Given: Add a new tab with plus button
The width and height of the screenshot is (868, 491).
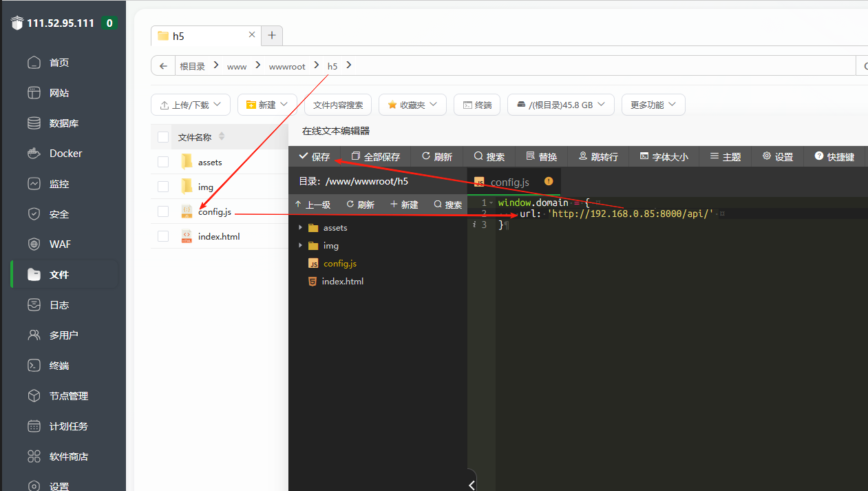Looking at the screenshot, I should [x=272, y=35].
